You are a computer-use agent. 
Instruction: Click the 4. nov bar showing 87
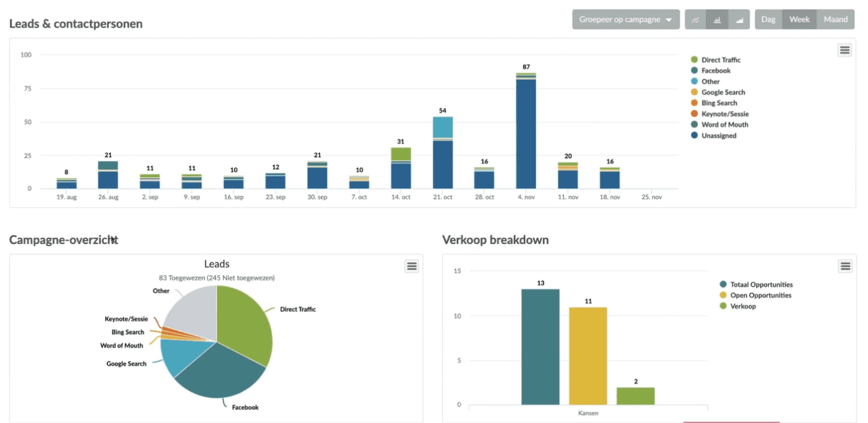(526, 134)
